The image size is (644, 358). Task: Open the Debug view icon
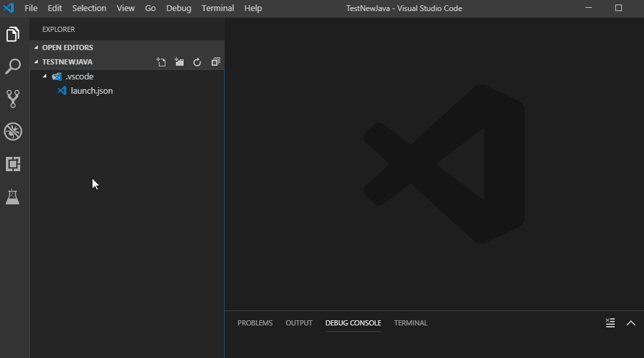(13, 131)
